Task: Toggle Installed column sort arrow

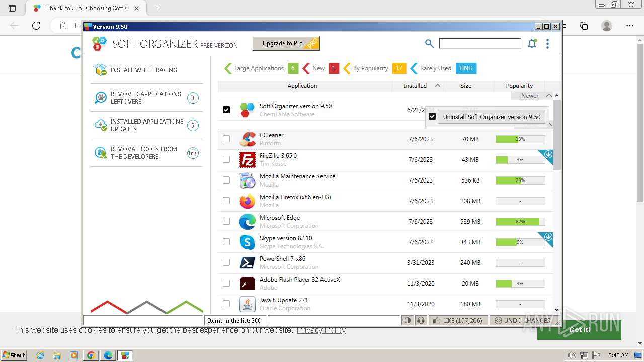Action: pos(437,86)
